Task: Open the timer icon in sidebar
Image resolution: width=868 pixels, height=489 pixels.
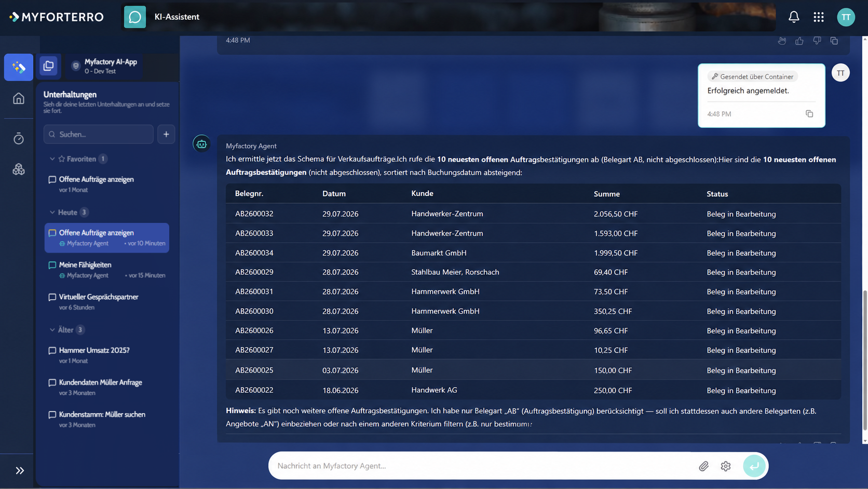Action: coord(19,138)
